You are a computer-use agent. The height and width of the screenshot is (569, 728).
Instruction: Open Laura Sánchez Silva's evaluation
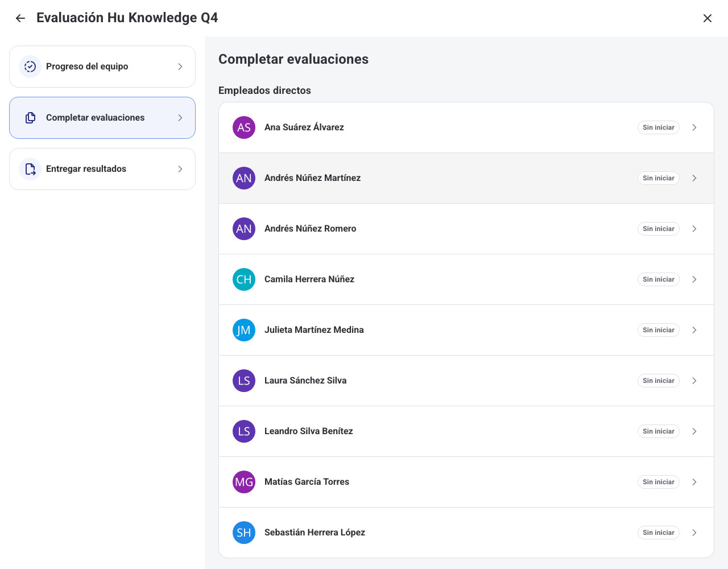(466, 381)
